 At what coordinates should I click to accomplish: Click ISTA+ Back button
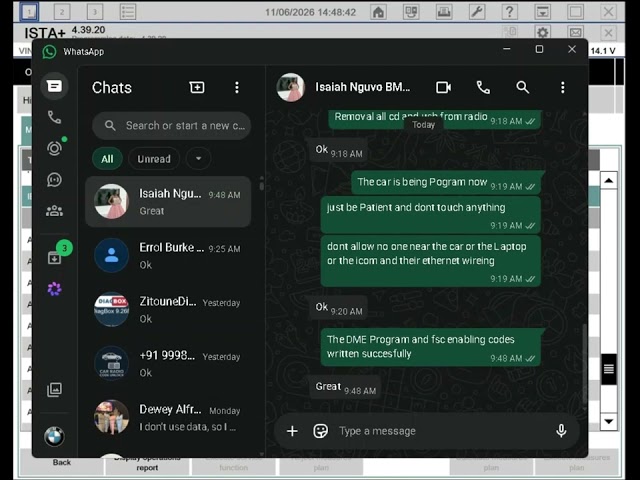[62, 463]
